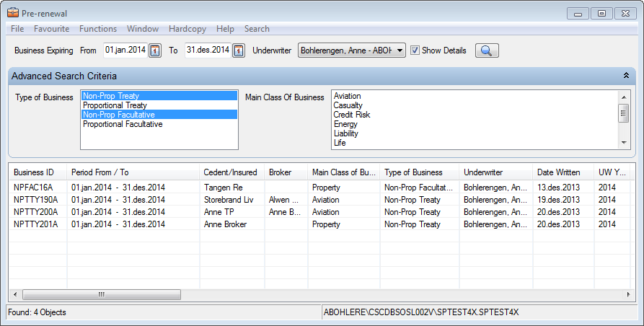This screenshot has height=326, width=644.
Task: Click the results horizontal scroll left arrow
Action: [x=16, y=294]
